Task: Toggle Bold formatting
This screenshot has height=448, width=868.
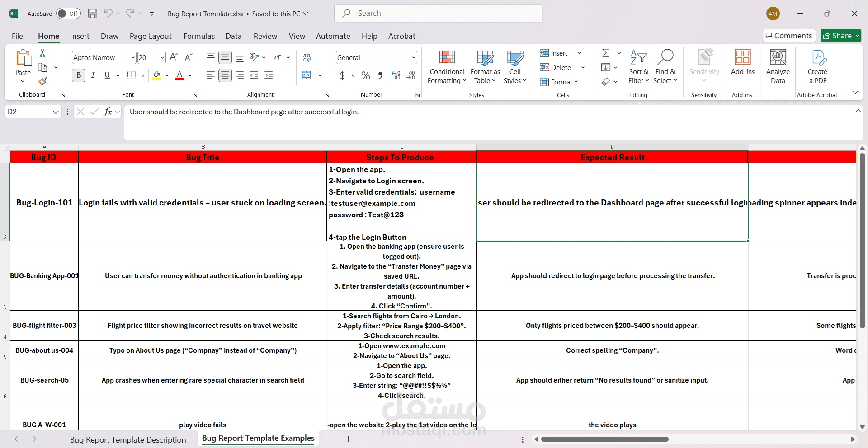Action: 79,75
